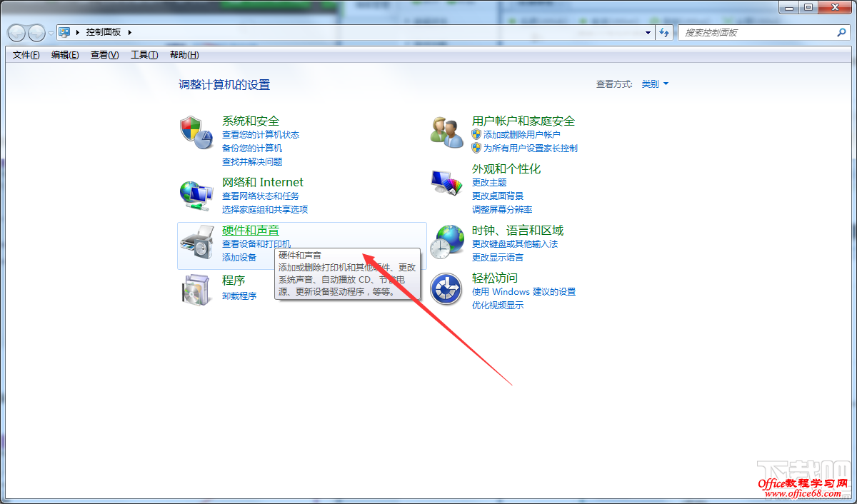Click the Forward navigation arrow button

[x=36, y=32]
